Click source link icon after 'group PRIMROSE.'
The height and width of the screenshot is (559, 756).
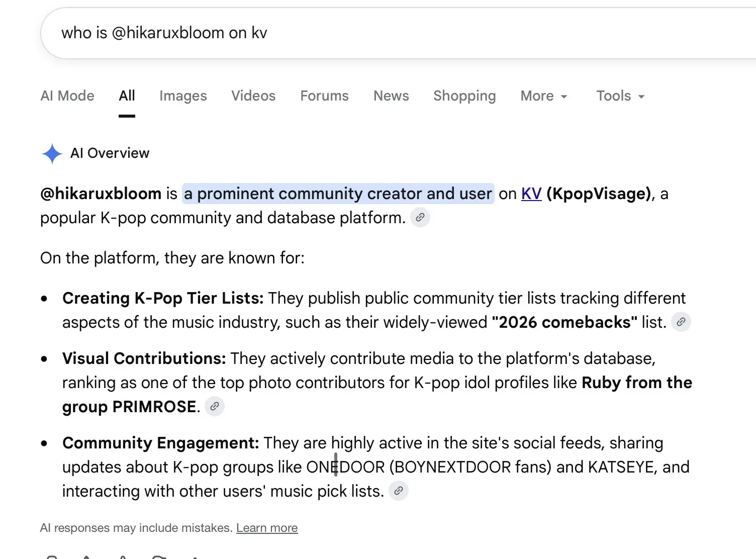click(x=215, y=407)
